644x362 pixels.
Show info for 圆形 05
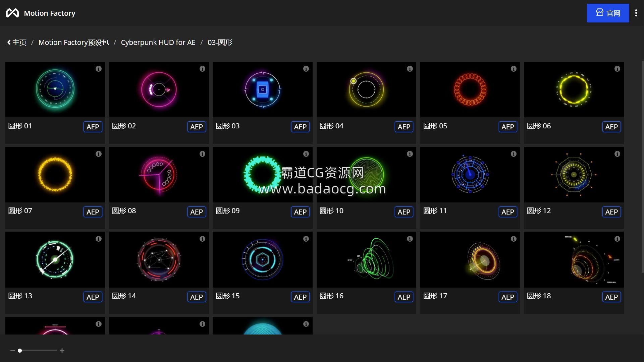tap(514, 69)
